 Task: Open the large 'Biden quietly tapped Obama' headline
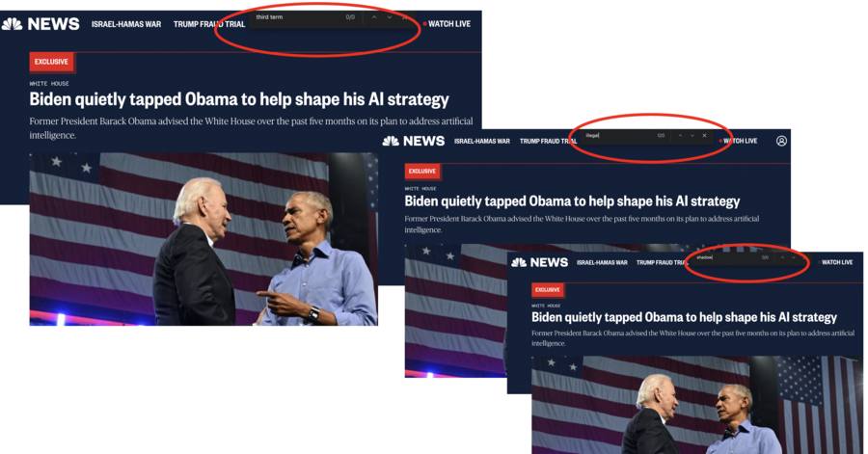point(239,99)
